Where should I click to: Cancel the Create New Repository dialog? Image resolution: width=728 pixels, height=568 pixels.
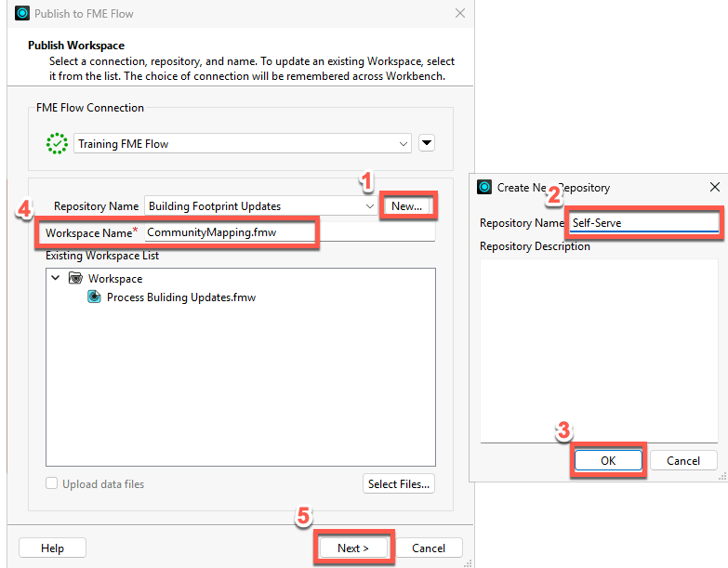point(683,461)
